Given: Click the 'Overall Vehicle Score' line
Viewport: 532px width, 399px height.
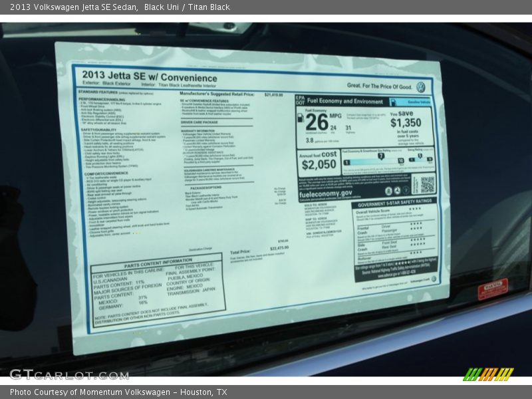Looking at the screenshot, I should pos(373,211).
